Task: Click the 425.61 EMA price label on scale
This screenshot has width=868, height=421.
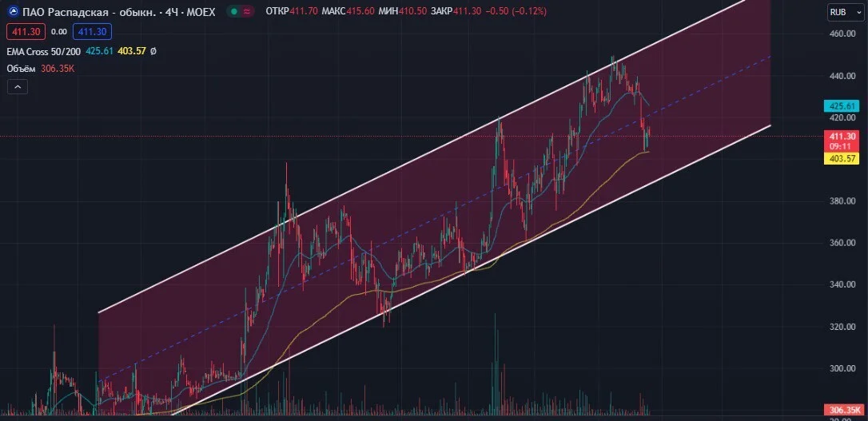Action: (842, 105)
